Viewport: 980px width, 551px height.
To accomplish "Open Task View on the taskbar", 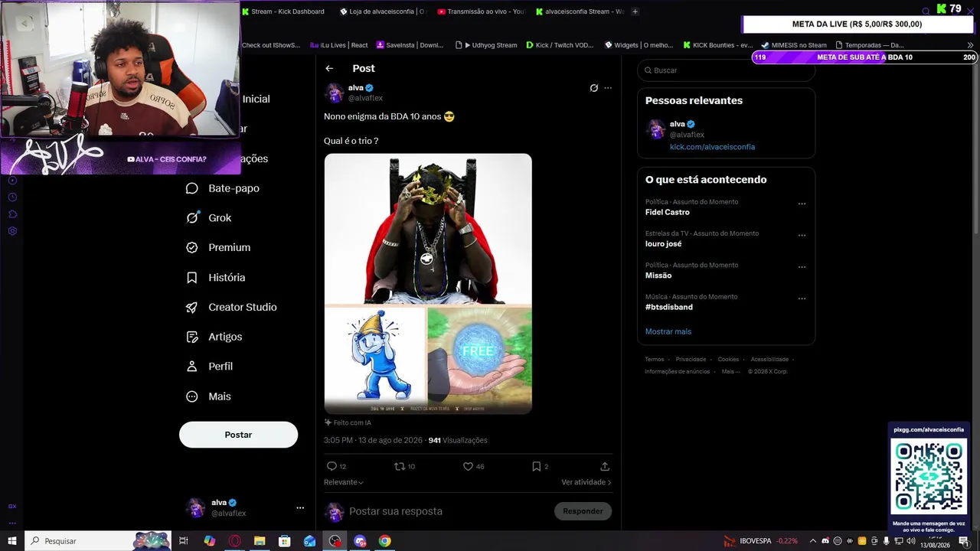I will pos(184,541).
